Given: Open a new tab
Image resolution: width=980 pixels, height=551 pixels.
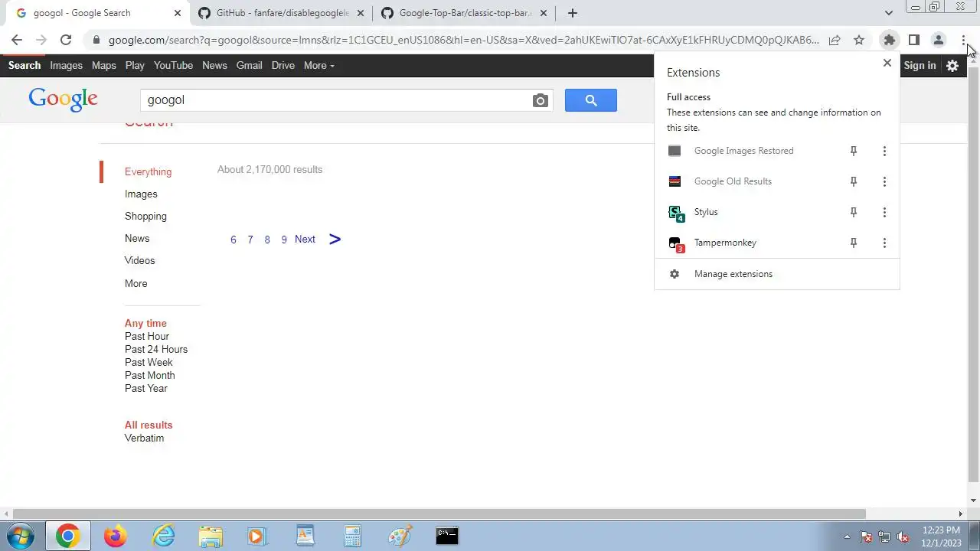Looking at the screenshot, I should pos(572,13).
